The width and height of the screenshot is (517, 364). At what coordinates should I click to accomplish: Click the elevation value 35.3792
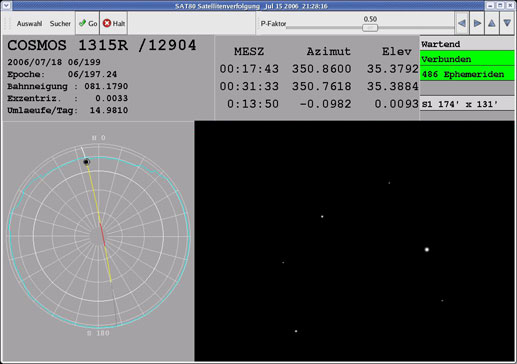tap(393, 69)
